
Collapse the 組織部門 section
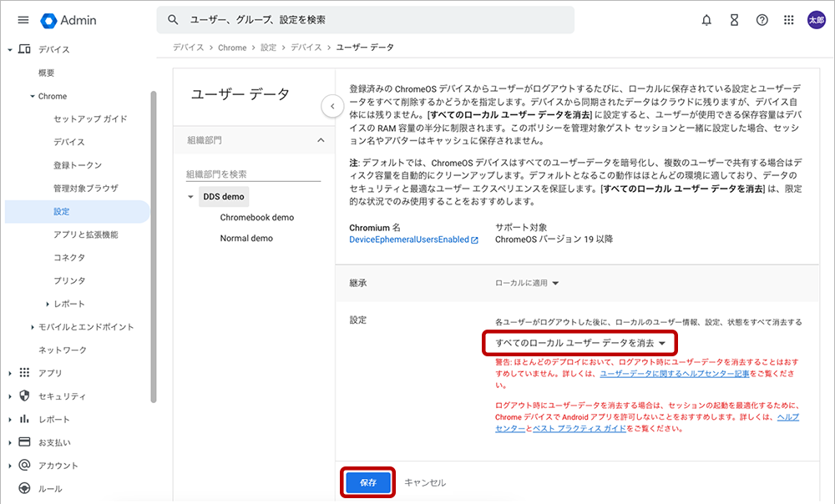321,141
